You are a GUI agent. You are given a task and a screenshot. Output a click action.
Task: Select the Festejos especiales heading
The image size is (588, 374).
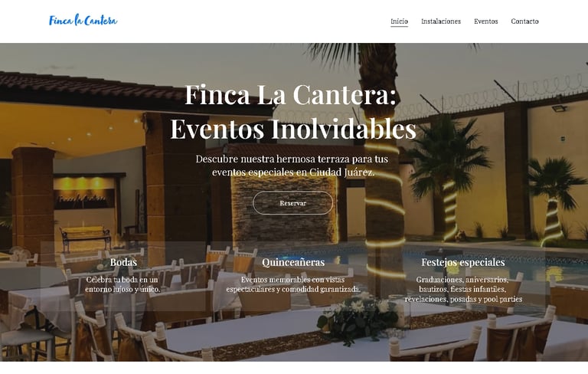(463, 262)
